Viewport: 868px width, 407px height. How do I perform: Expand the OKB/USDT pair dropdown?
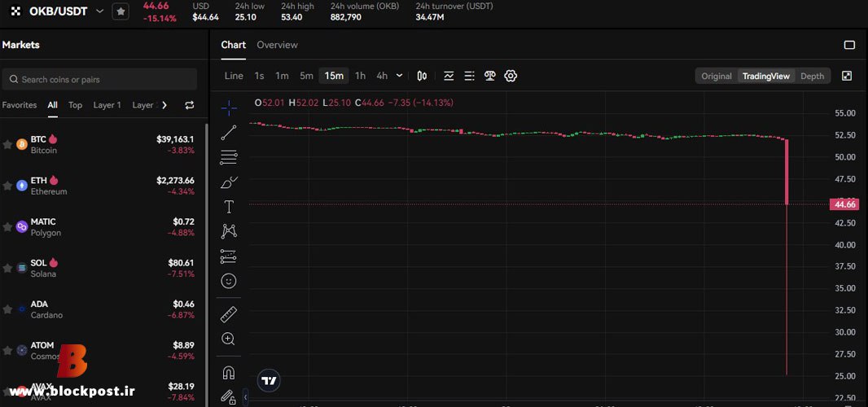pyautogui.click(x=99, y=11)
